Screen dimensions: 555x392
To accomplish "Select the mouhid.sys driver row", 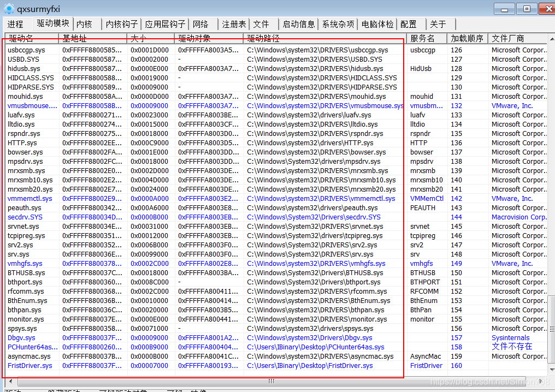I will pyautogui.click(x=277, y=96).
